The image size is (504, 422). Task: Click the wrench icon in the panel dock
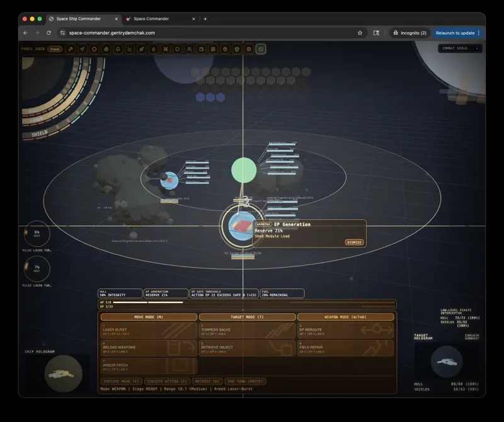click(71, 49)
